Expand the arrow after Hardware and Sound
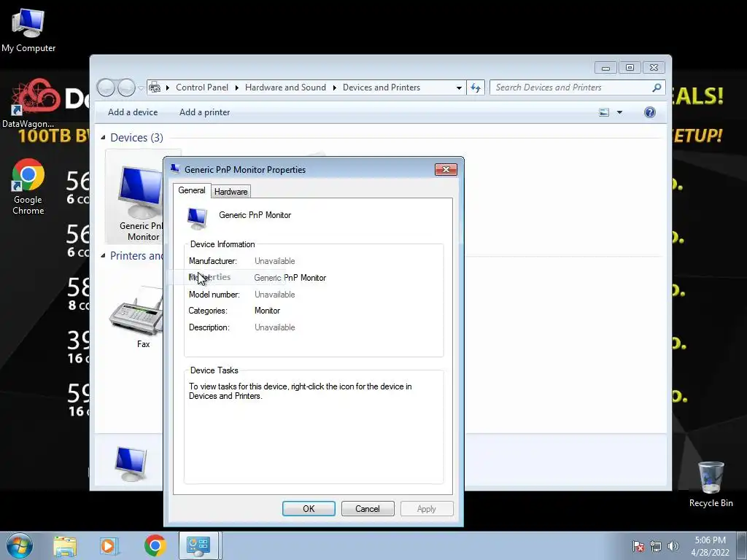Image resolution: width=747 pixels, height=560 pixels. [x=334, y=87]
